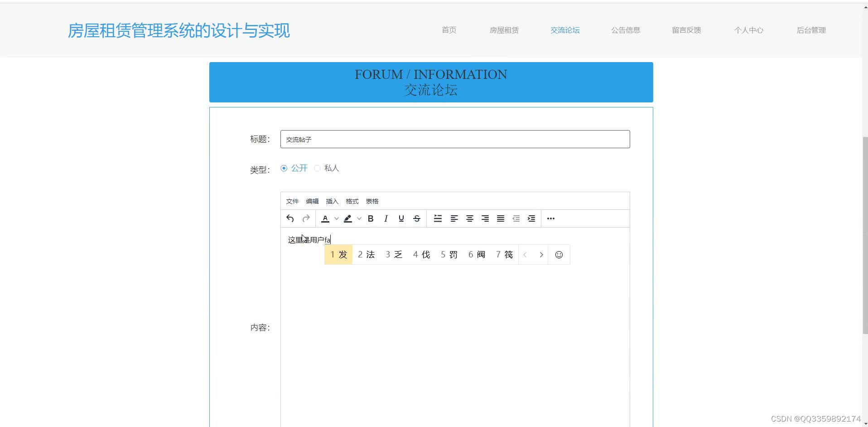Screen dimensions: 868x427
Task: Choose IME candidate 2 法
Action: pyautogui.click(x=366, y=255)
